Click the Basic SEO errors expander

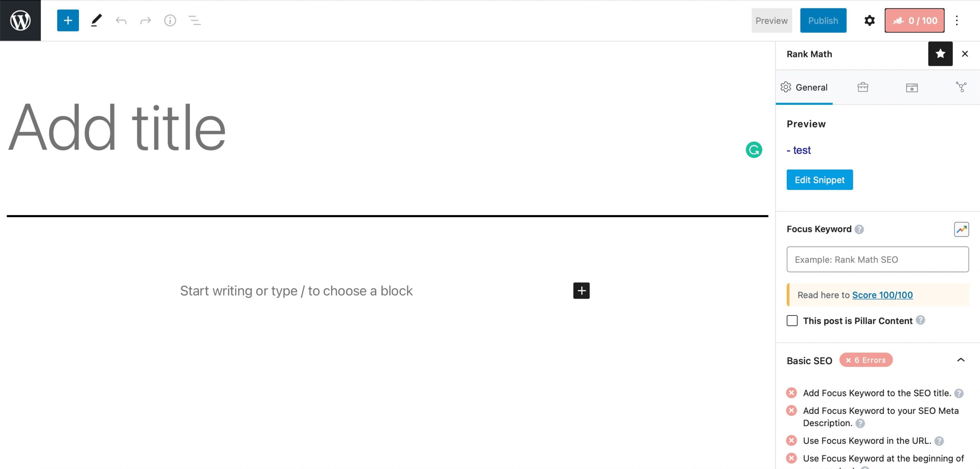click(960, 360)
